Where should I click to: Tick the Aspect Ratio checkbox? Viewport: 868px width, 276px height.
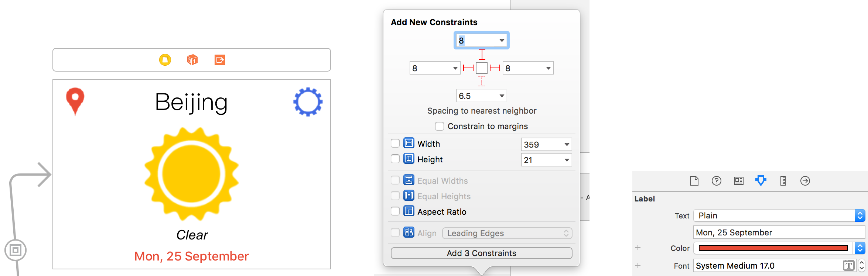(x=395, y=211)
